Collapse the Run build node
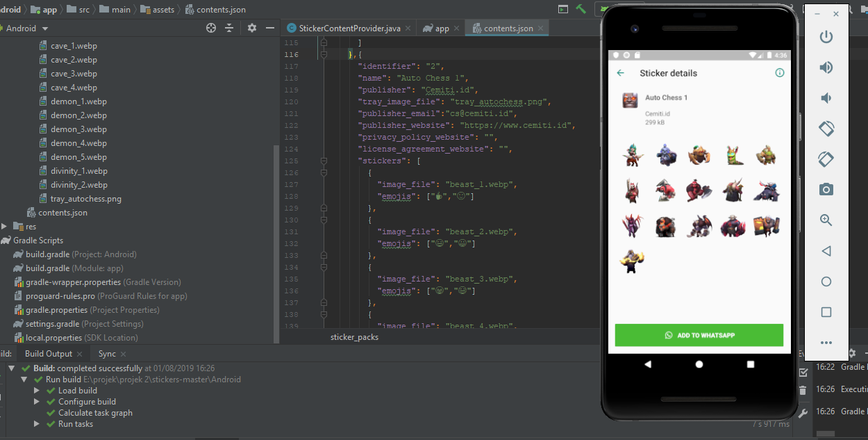The height and width of the screenshot is (440, 868). tap(24, 380)
